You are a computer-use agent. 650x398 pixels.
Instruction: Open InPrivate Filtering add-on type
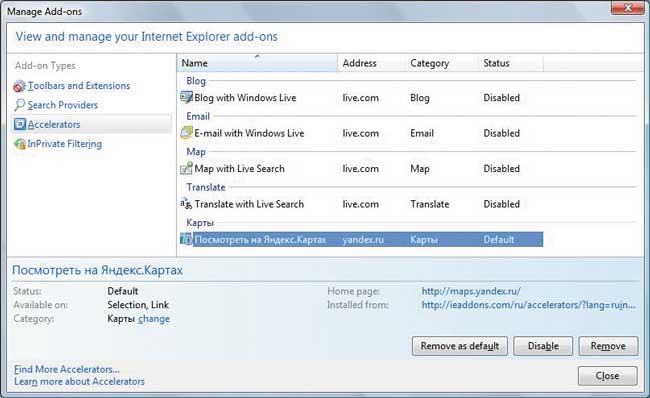[65, 144]
